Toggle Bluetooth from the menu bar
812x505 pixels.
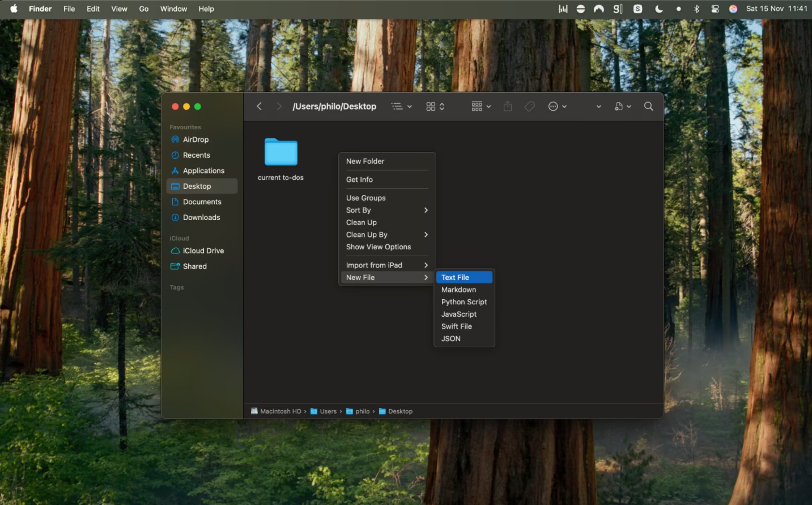coord(697,9)
